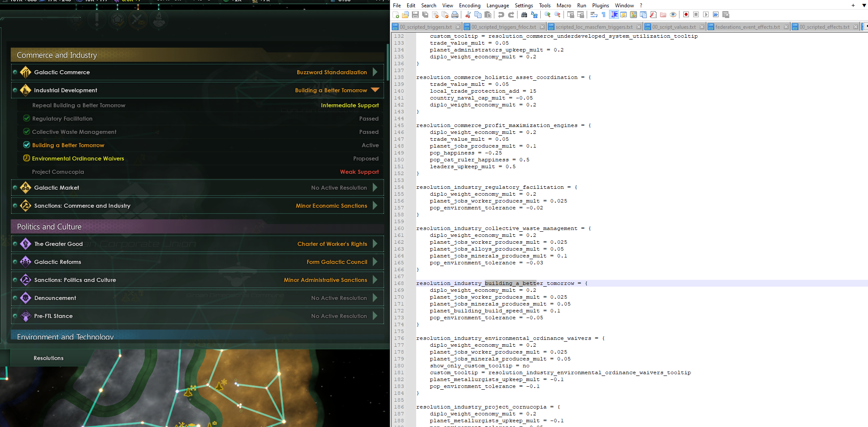
Task: Click the Close All documents icon
Action: pyautogui.click(x=445, y=15)
